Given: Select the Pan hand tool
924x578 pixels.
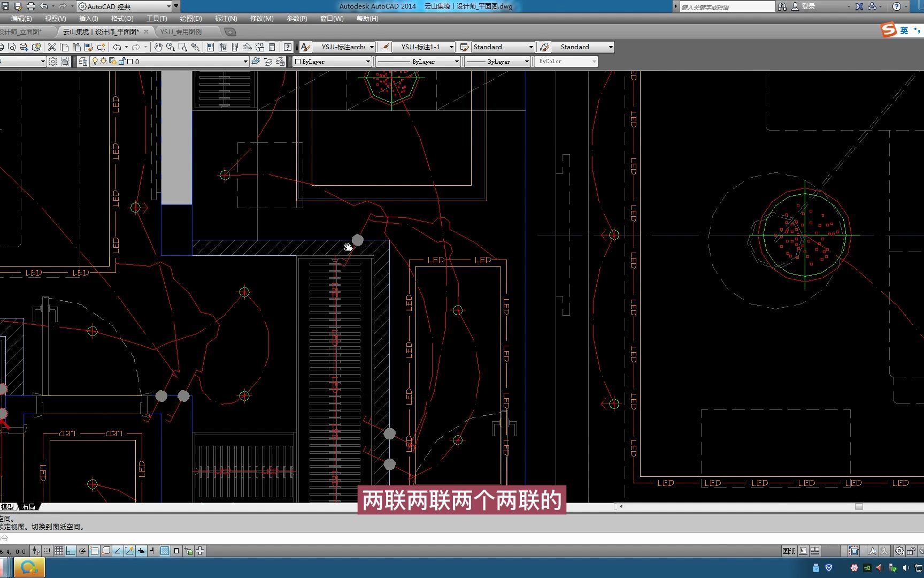Looking at the screenshot, I should tap(158, 47).
